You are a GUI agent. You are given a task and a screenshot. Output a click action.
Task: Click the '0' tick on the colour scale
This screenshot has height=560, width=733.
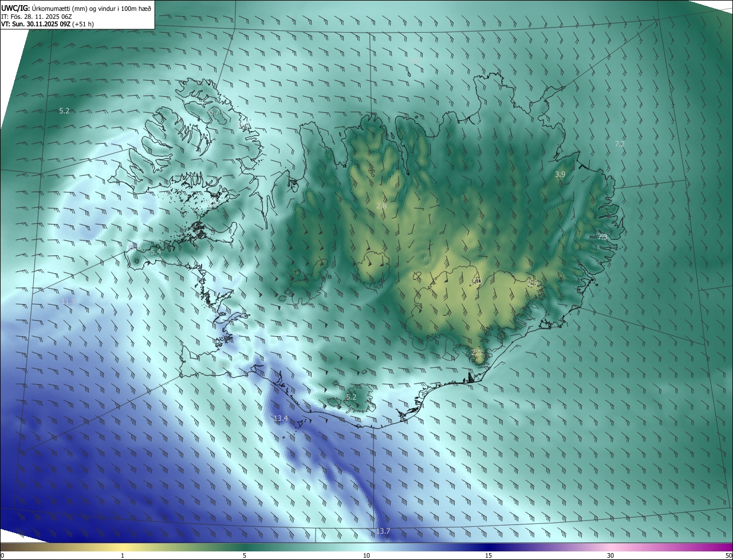[2, 555]
